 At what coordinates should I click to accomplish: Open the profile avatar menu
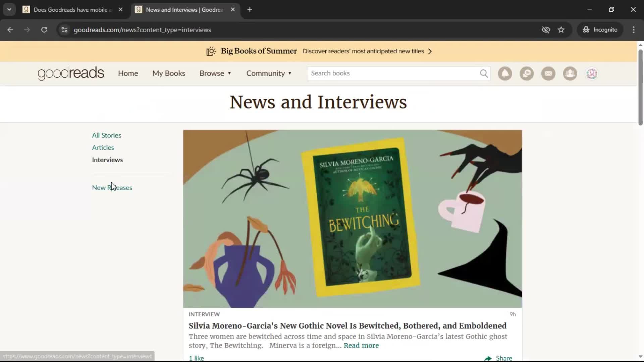point(592,73)
